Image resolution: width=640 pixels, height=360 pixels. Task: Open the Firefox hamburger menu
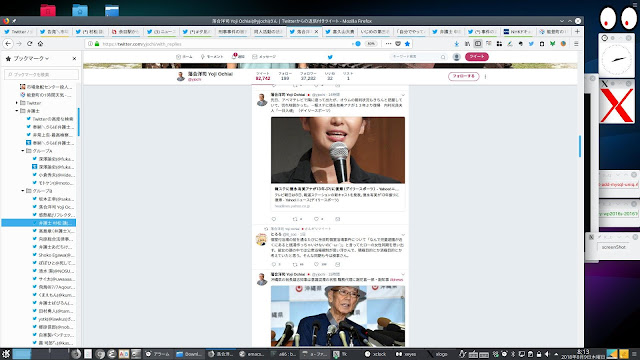[576, 44]
